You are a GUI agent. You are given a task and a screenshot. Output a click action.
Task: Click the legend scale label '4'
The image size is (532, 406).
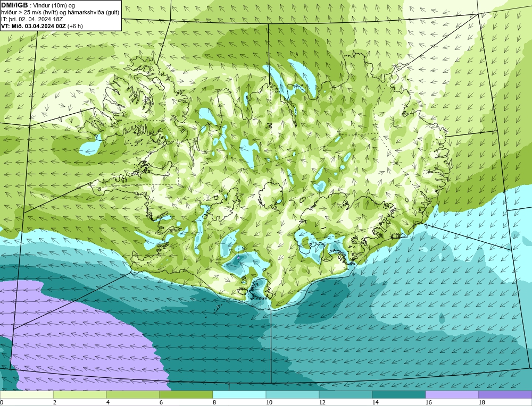[108, 402]
